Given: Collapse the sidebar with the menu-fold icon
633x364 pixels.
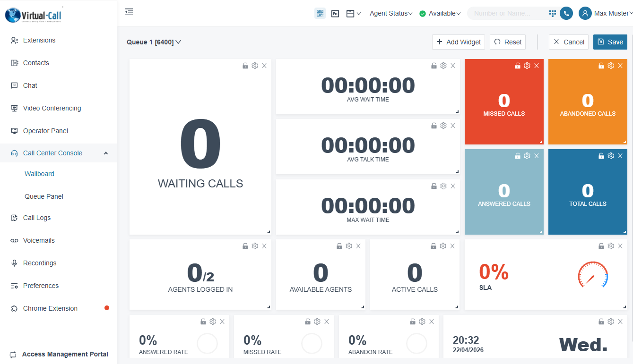Looking at the screenshot, I should tap(129, 12).
